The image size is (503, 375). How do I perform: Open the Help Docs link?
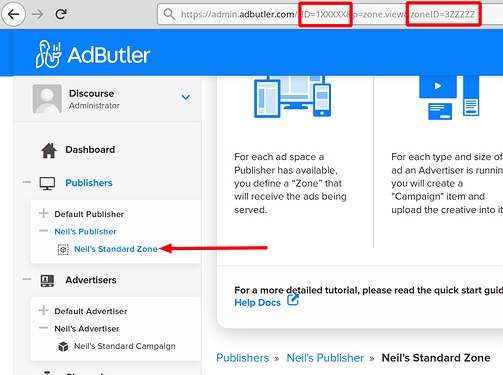257,303
